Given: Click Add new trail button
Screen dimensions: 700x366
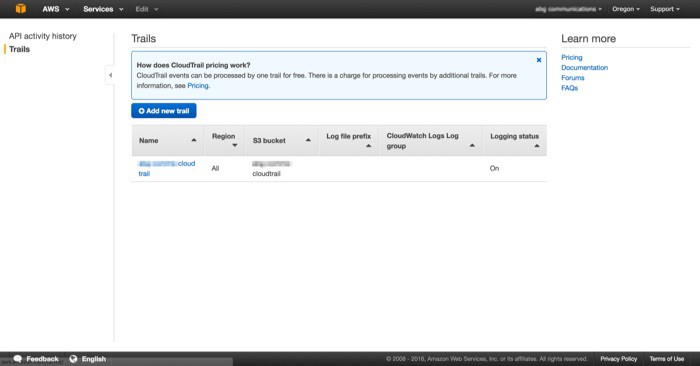Looking at the screenshot, I should pyautogui.click(x=164, y=111).
